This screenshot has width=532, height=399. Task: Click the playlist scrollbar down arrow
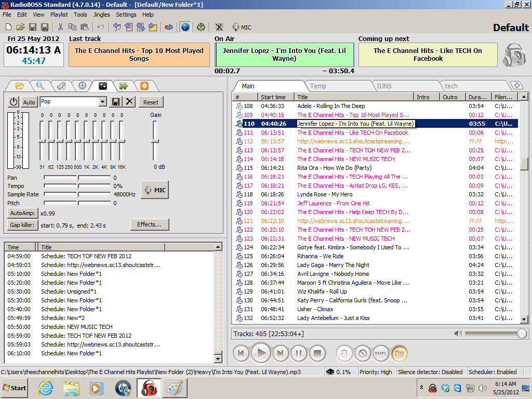[x=524, y=320]
